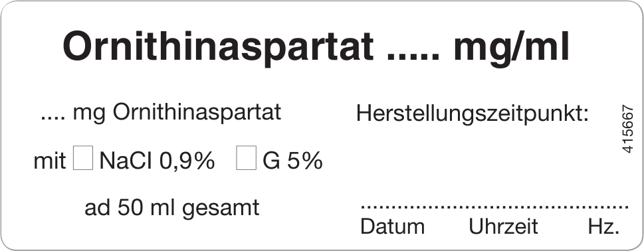This screenshot has width=644, height=251.
Task: Click the Hz. label
Action: pos(603,226)
